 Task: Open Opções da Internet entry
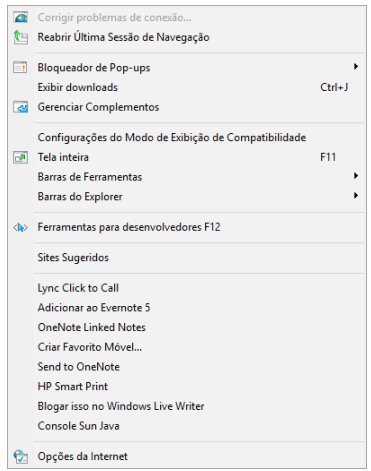coord(187,456)
